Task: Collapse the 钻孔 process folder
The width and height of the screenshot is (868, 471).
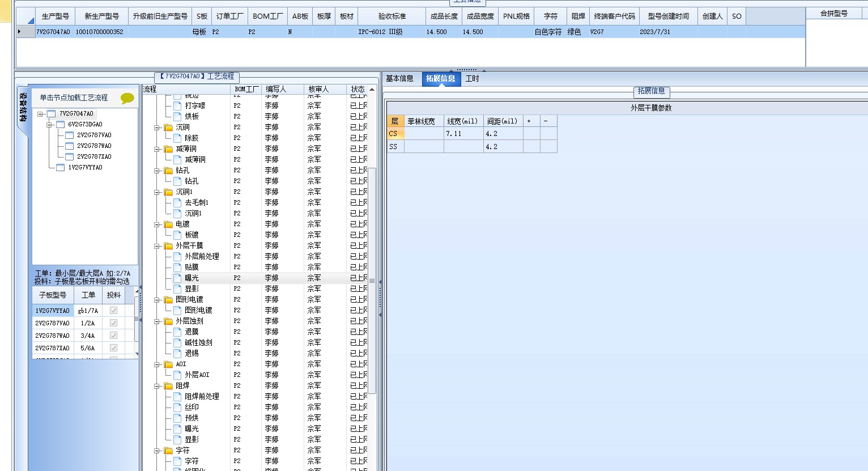Action: 157,171
